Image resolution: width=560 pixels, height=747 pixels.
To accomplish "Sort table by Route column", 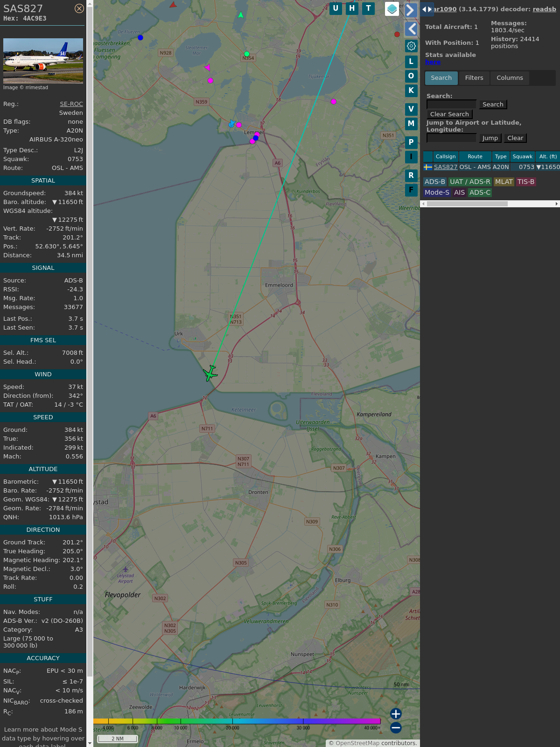I will click(475, 156).
